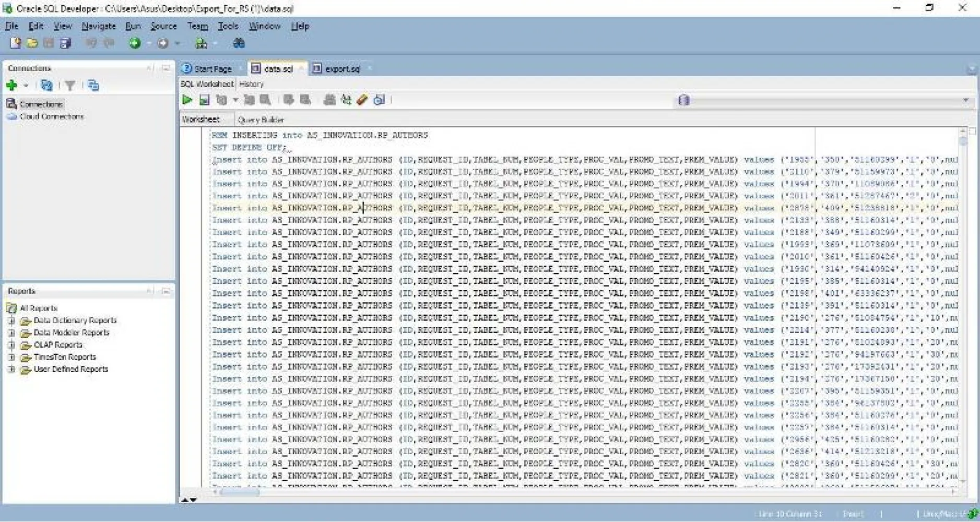Switch to the Query Builder tab

tap(261, 120)
